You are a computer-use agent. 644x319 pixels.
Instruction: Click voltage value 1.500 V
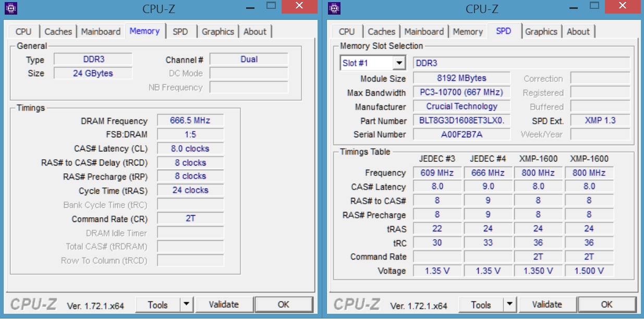point(589,271)
